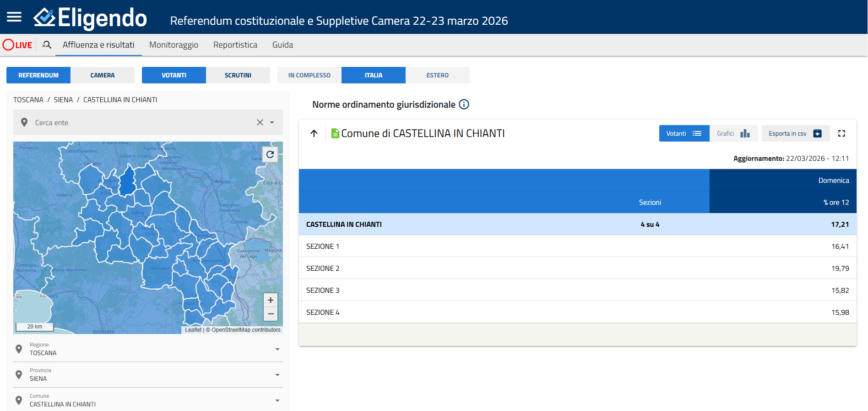Clear the Cerca ente field
Image resolution: width=868 pixels, height=411 pixels.
coord(260,122)
